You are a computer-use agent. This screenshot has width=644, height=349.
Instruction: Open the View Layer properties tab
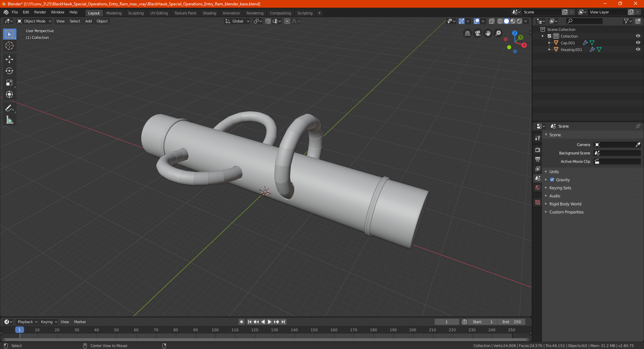[x=538, y=168]
